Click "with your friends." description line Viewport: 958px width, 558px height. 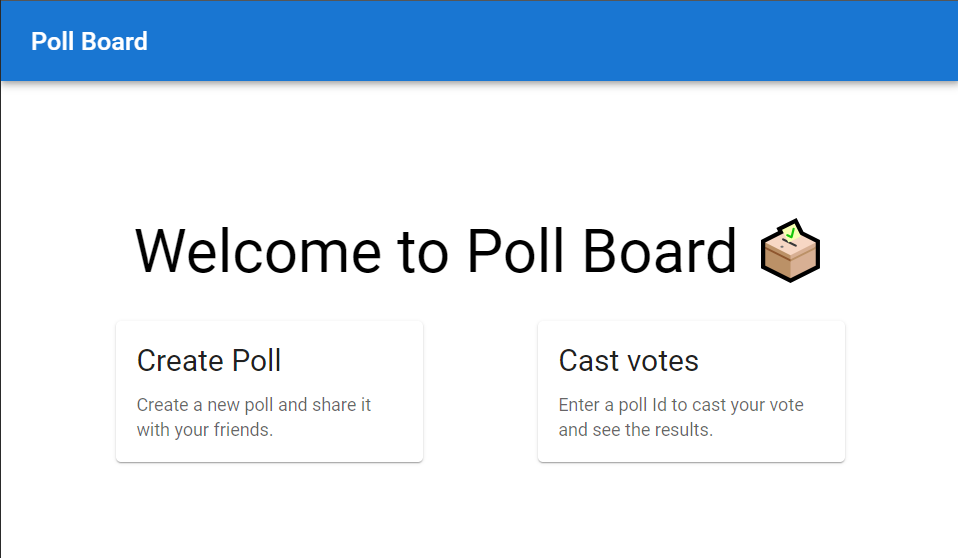(x=205, y=430)
